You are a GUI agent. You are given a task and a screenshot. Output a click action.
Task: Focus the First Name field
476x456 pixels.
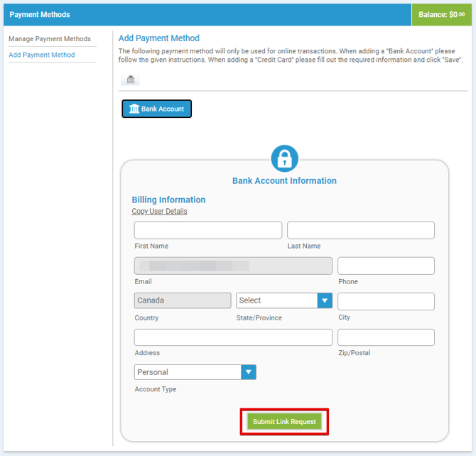click(208, 230)
